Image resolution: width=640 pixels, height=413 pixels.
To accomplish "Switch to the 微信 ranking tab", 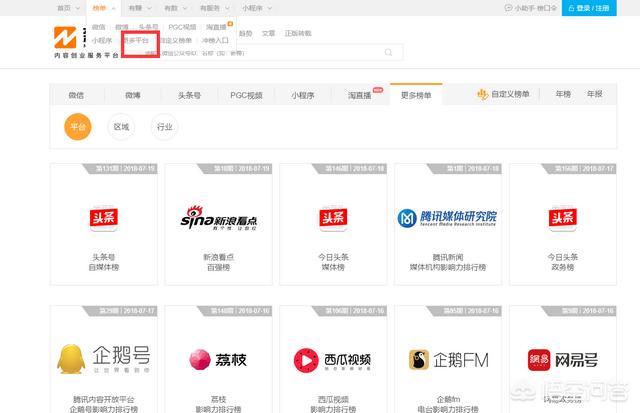I will 76,95.
